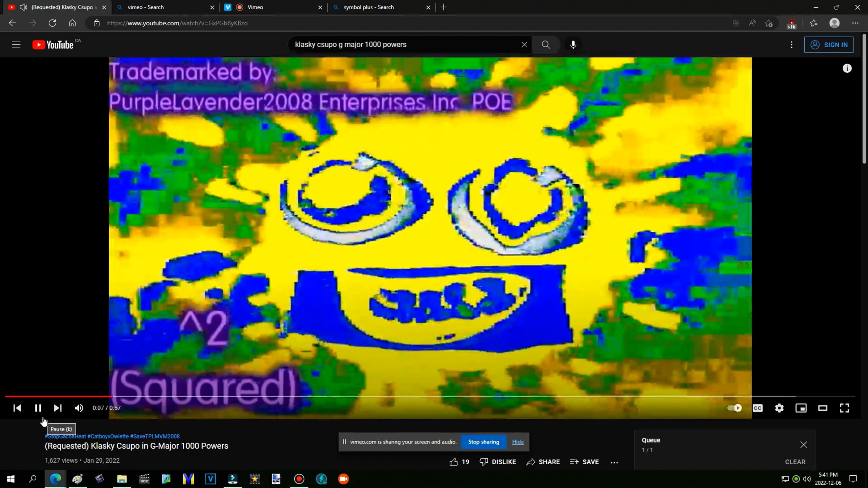Switch to miniplayer mode

(x=801, y=408)
